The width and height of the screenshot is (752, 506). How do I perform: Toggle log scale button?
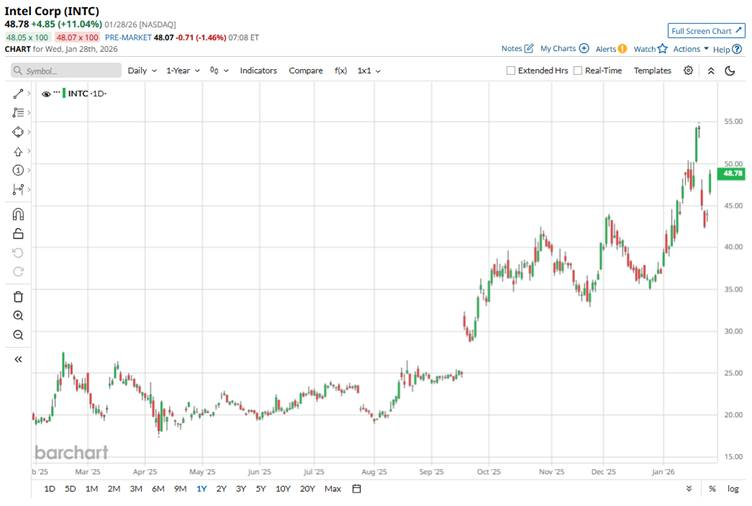[733, 489]
